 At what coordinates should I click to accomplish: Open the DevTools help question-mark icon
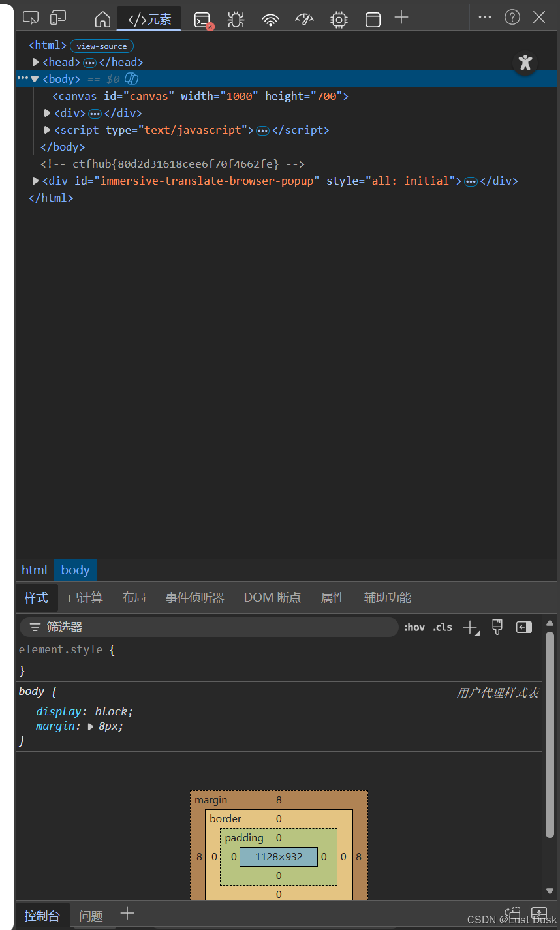click(x=512, y=18)
